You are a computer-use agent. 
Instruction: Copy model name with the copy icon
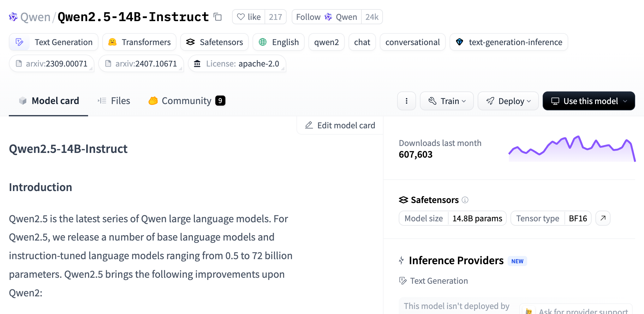pos(218,17)
